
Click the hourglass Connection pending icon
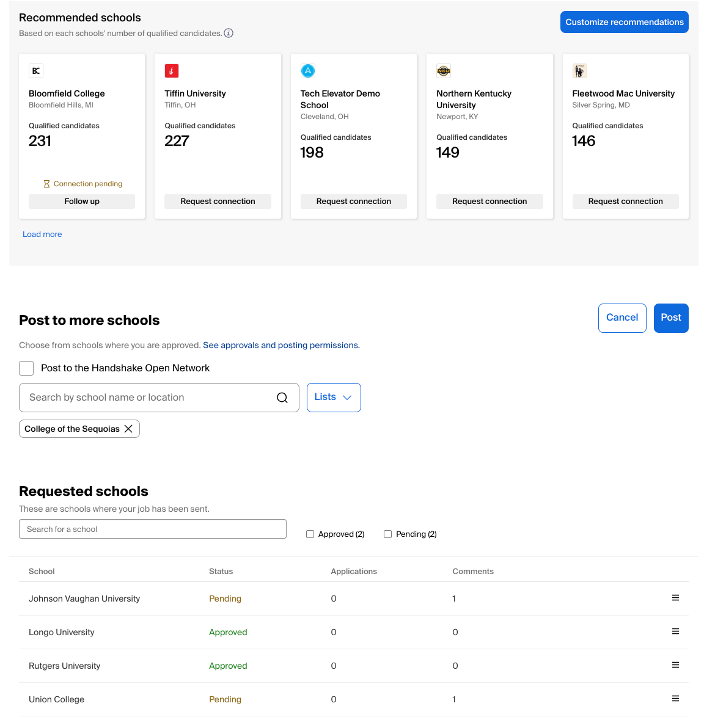(46, 184)
